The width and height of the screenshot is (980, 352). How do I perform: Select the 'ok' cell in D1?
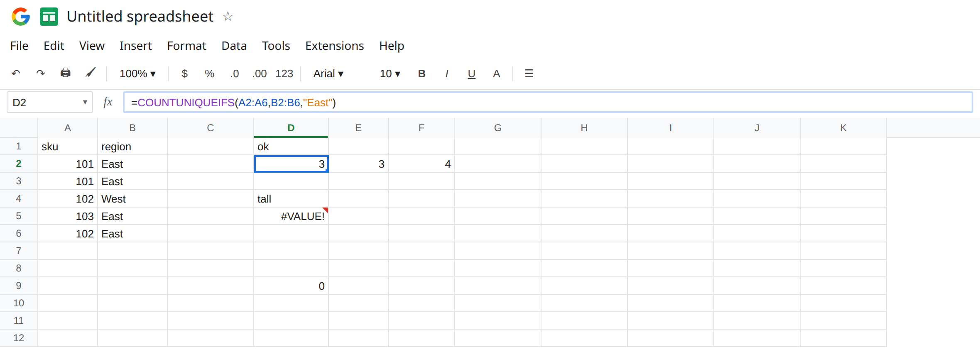click(x=291, y=146)
